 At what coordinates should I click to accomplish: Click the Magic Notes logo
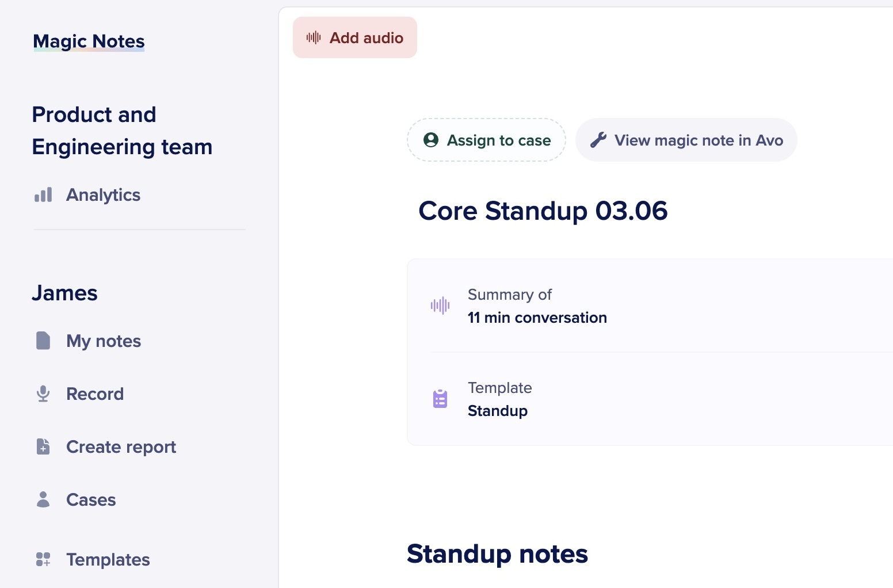89,41
